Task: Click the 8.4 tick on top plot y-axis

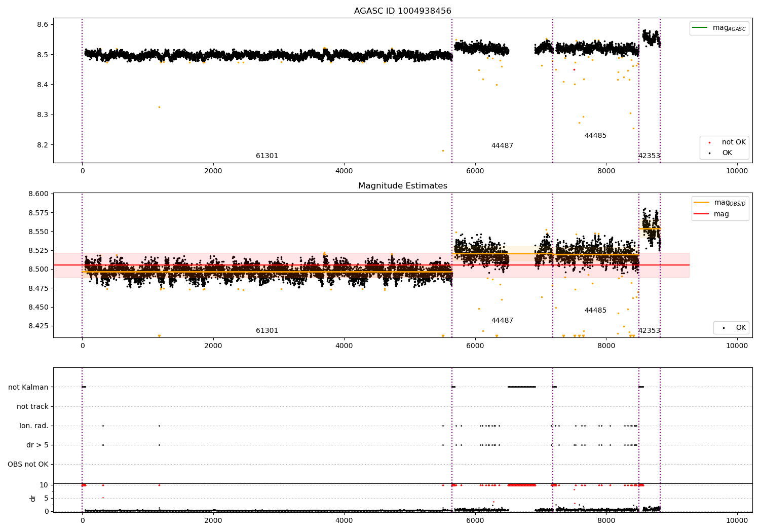Action: 43,85
